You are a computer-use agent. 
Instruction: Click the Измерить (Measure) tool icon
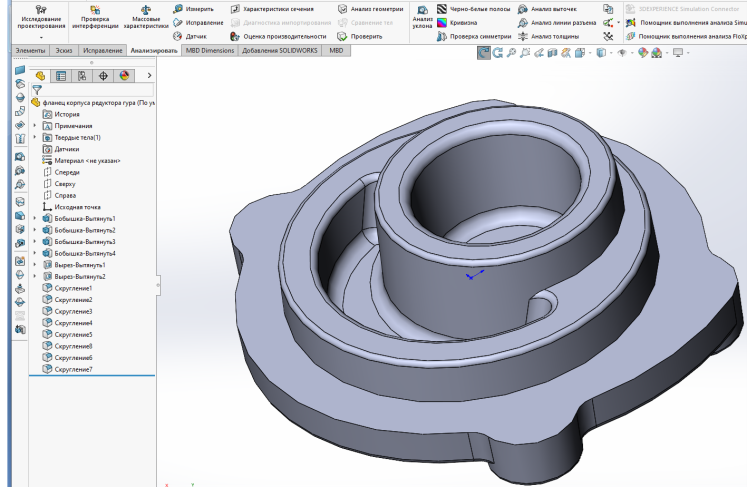coord(178,9)
